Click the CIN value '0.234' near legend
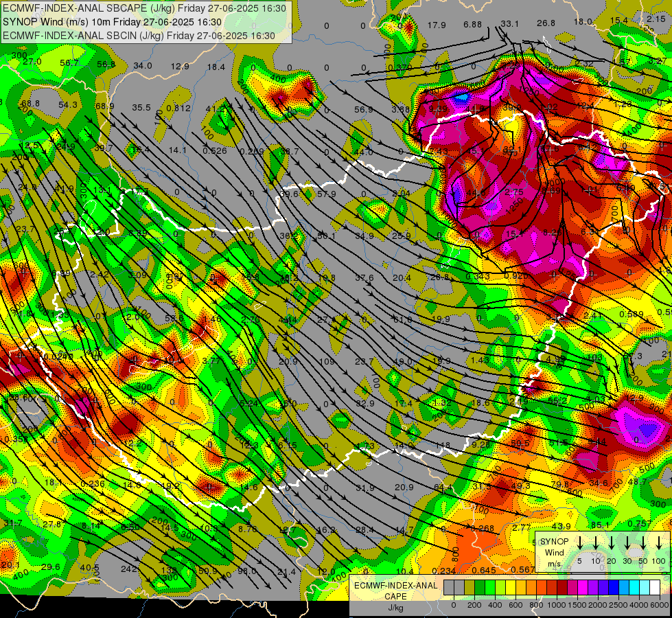The height and width of the screenshot is (618, 672). tap(444, 571)
